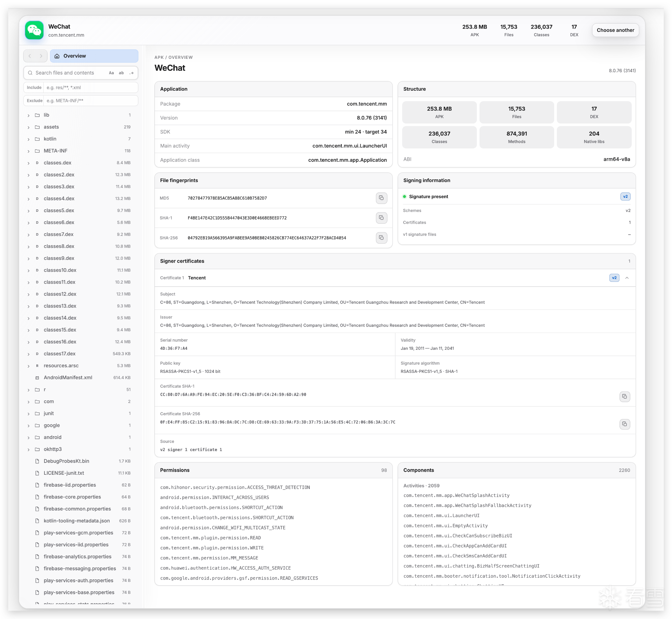
Task: Expand the android folder
Action: 28,437
